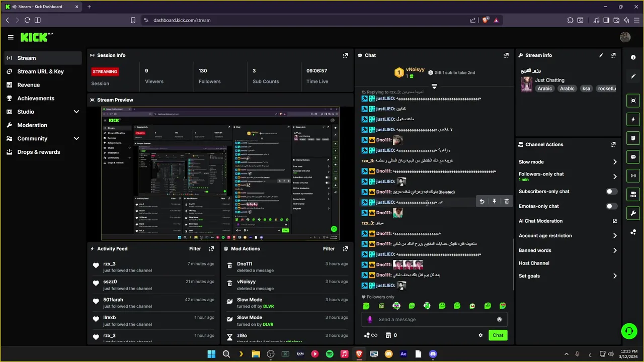Click the pencil icon in right sidebar
This screenshot has width=644, height=362.
(633, 76)
